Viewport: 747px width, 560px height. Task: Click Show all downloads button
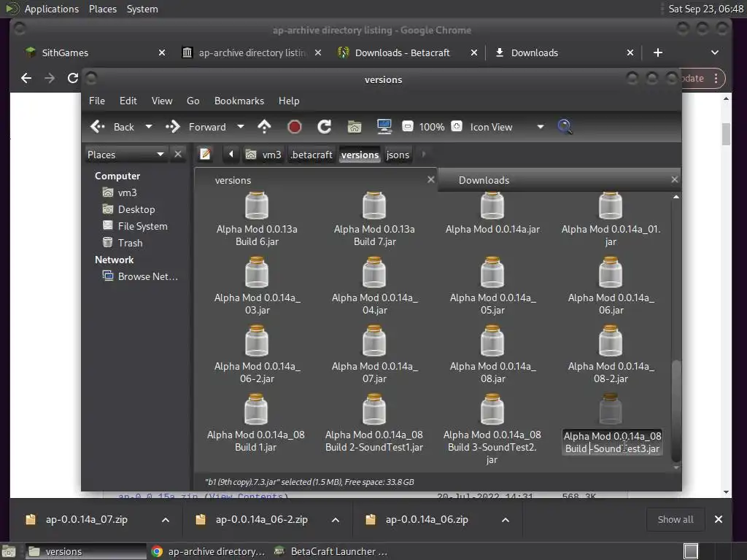coord(675,519)
